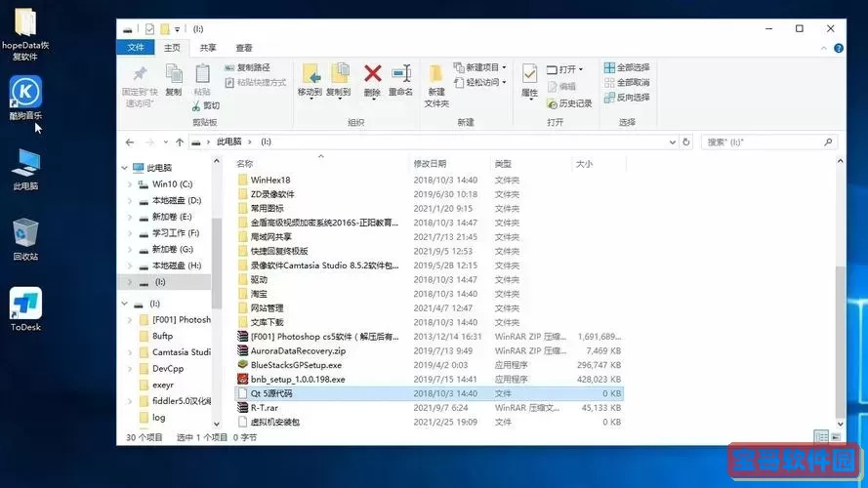Screen dimensions: 868x488
Task: Click Copy path in clipboard group
Action: coord(247,67)
